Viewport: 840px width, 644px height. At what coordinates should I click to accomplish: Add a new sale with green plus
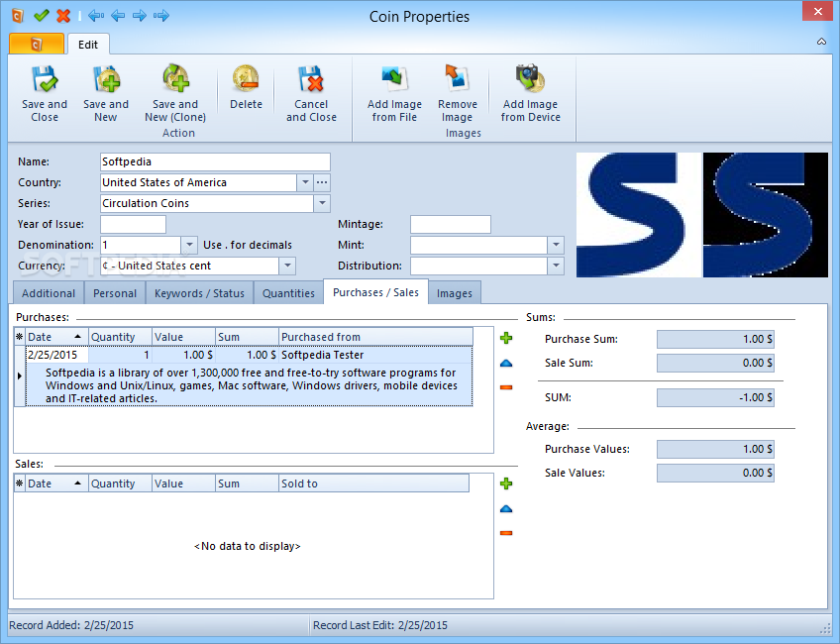(506, 483)
